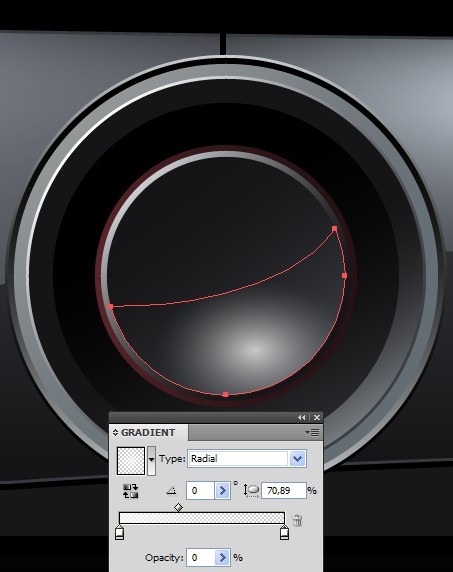This screenshot has width=453, height=572.
Task: Focus the aspect ratio field showing 70,89
Action: (284, 491)
